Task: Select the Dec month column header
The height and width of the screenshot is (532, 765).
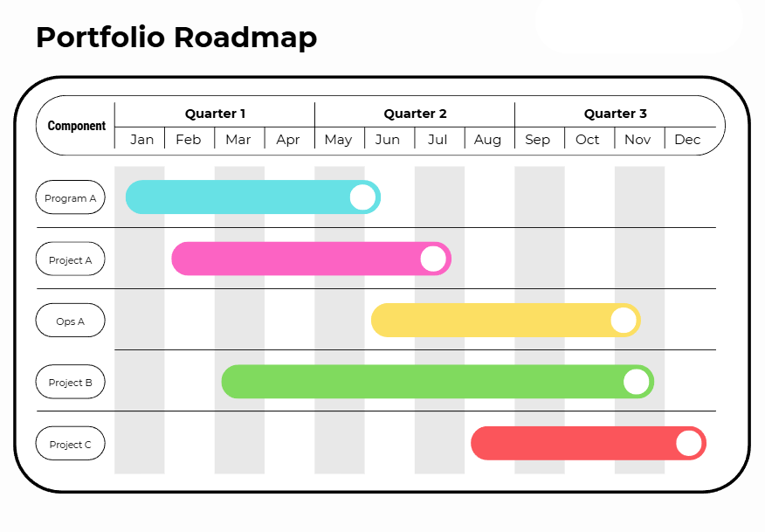Action: (x=687, y=140)
